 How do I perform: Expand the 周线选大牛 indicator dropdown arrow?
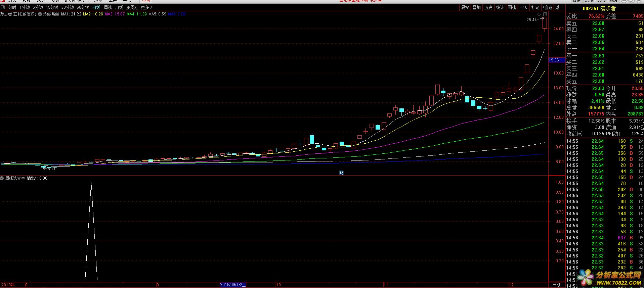pos(2,178)
